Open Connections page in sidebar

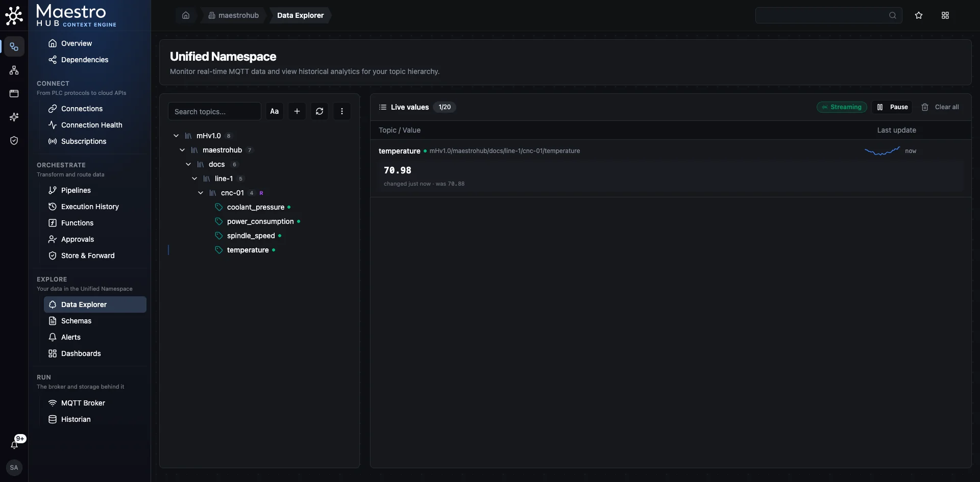95,109
